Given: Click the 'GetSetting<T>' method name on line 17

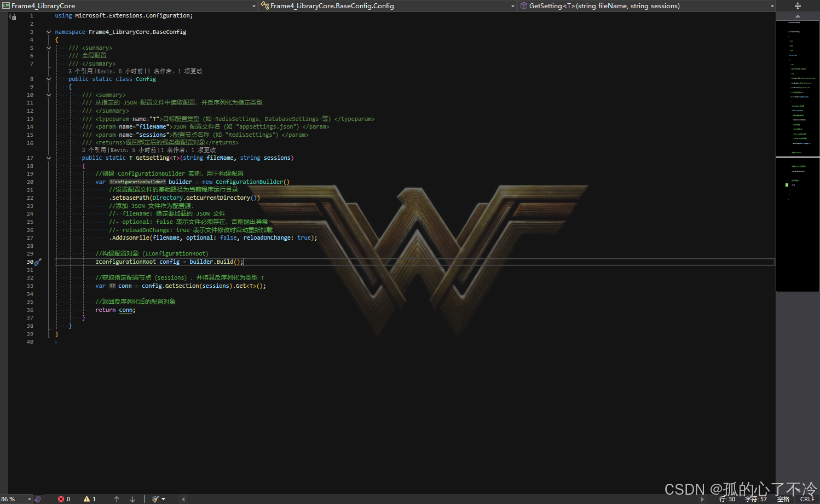Looking at the screenshot, I should point(158,158).
